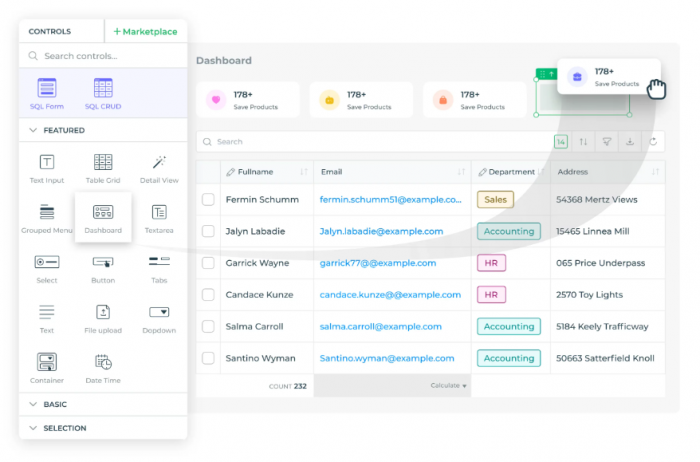Click the COUNT 232 footer value
700x462 pixels.
[x=288, y=386]
